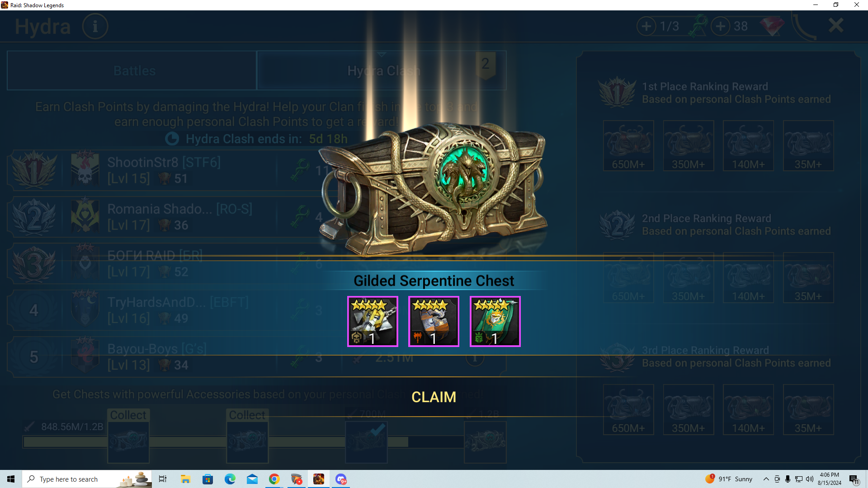Click the Clash Points progress bar
The width and height of the screenshot is (868, 488).
tap(244, 442)
